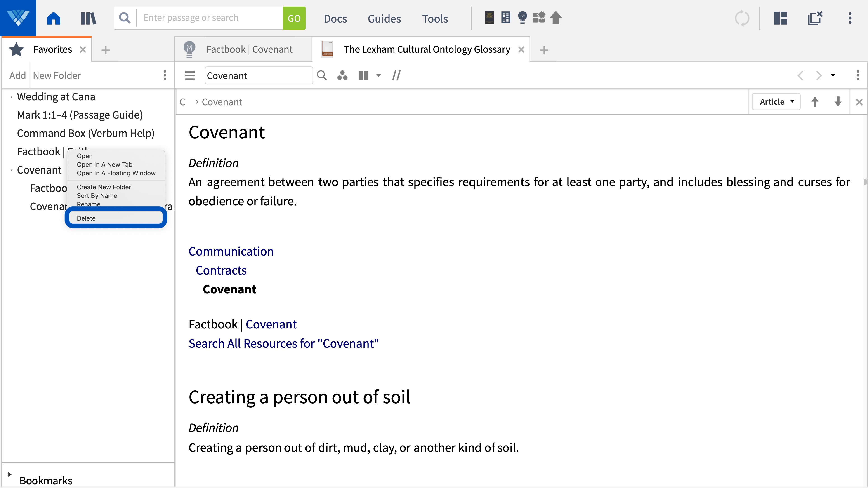Switch to the Lexham Cultural Ontology Glossary tab
The height and width of the screenshot is (488, 868).
[420, 49]
